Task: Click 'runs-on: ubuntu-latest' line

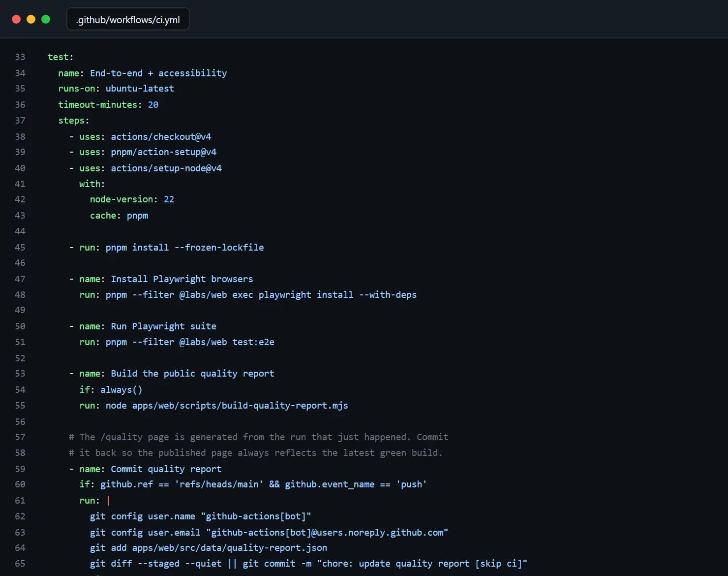Action: pos(116,89)
